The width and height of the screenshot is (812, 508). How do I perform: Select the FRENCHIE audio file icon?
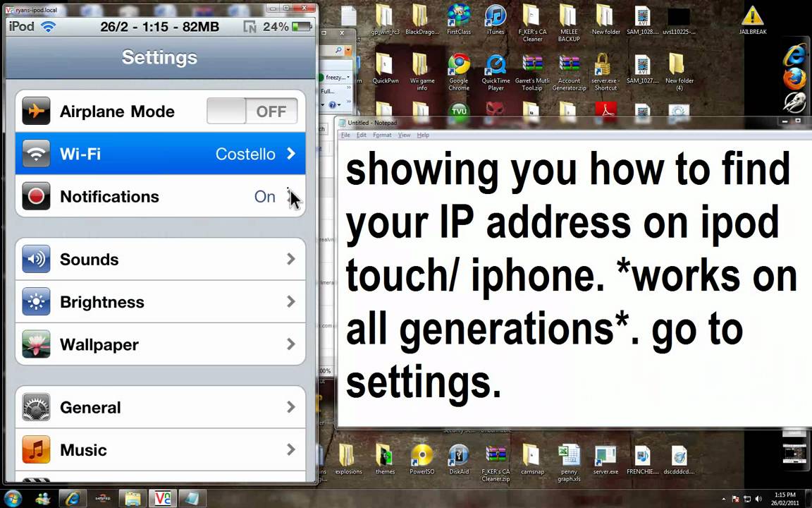[x=642, y=459]
